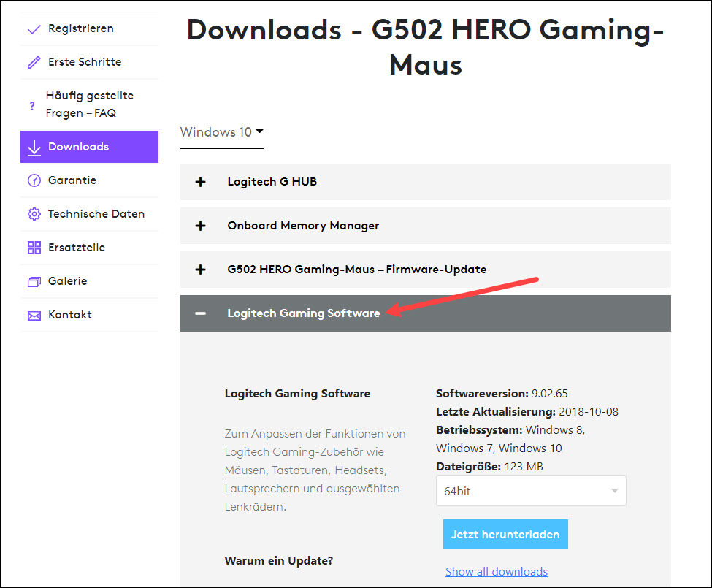Open the Show all downloads link

point(497,571)
